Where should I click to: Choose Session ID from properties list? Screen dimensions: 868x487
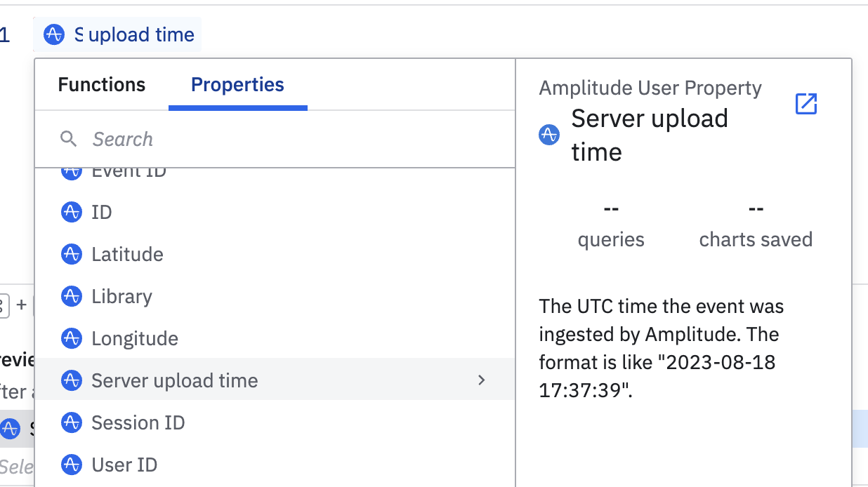(138, 422)
